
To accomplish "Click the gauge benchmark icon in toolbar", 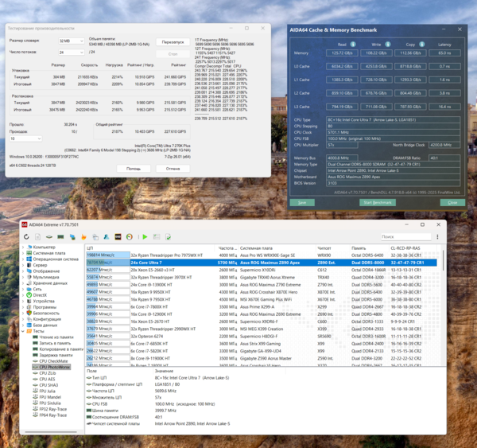I will click(x=130, y=236).
